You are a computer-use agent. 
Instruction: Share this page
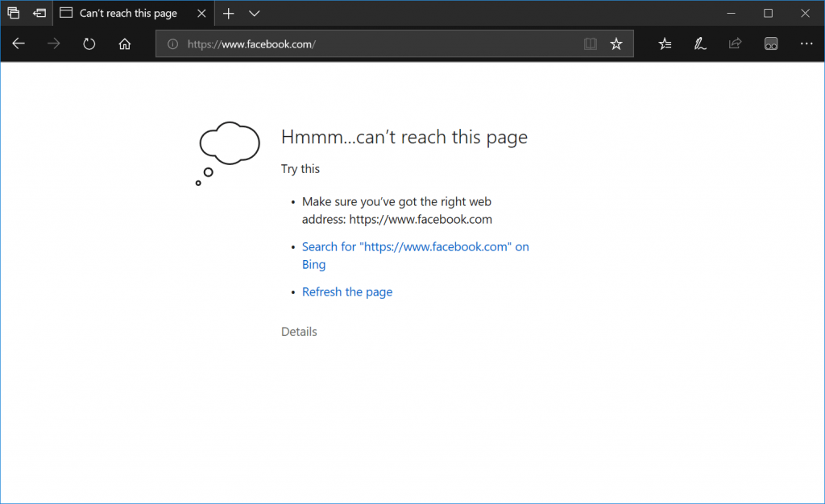(x=735, y=43)
